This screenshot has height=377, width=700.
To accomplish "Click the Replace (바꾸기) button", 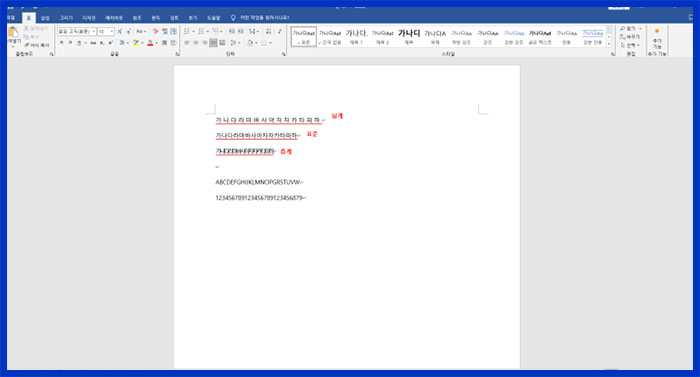I will [630, 37].
